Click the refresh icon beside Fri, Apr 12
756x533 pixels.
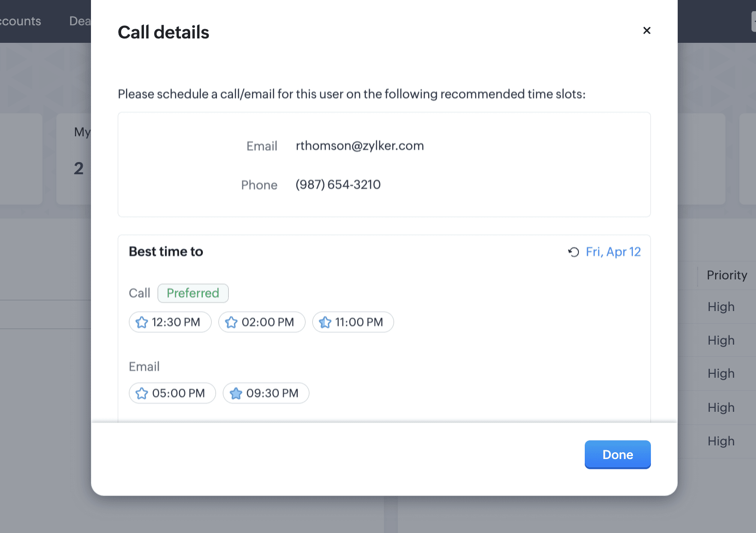[574, 252]
